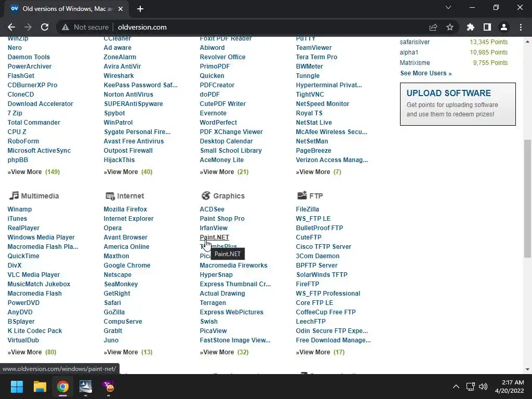Image resolution: width=532 pixels, height=399 pixels.
Task: Close the Old versions of Windows tab
Action: 121,9
